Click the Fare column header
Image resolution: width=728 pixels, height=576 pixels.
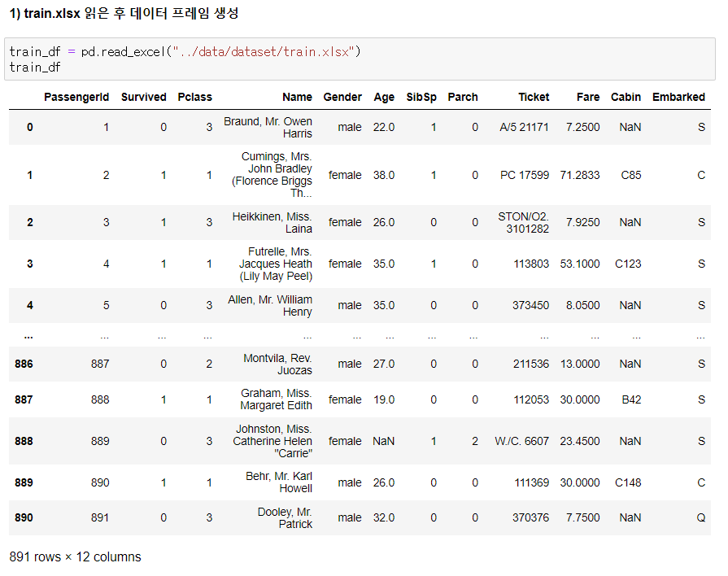coord(588,97)
